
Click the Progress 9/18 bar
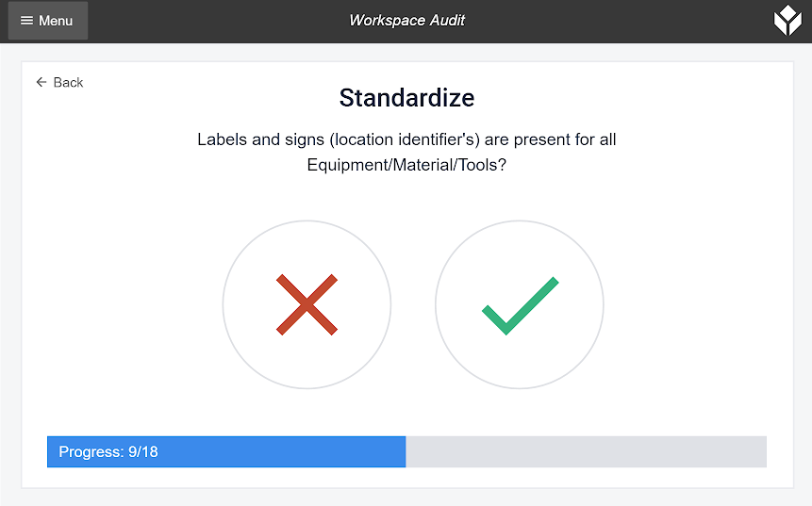coord(406,451)
